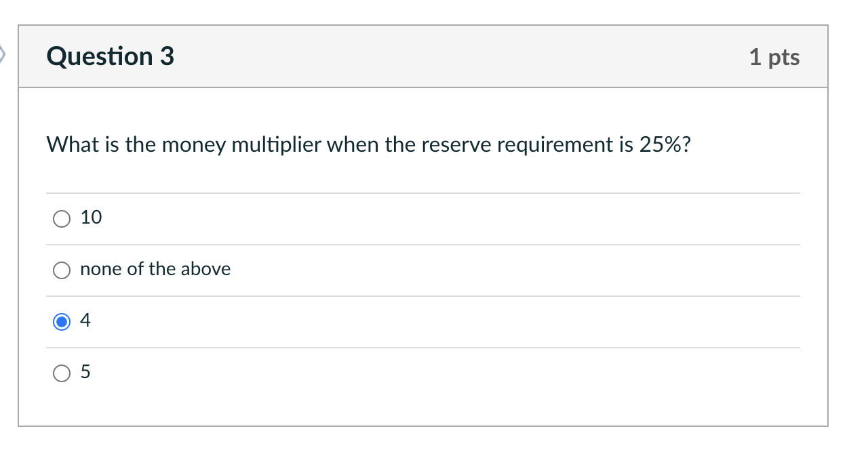Click the '1 pts' label
The width and height of the screenshot is (868, 454).
(774, 57)
